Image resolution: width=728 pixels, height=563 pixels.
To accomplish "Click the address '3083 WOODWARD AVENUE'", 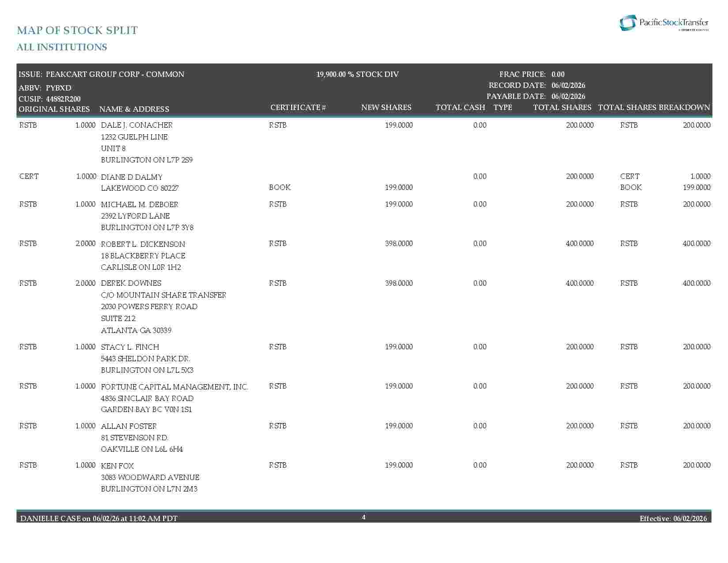I will point(150,477).
